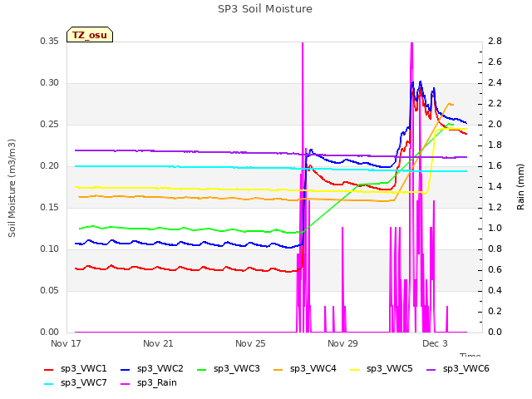The height and width of the screenshot is (399, 532).
Task: Click the 0.2 right axis value
Action: coord(495,312)
